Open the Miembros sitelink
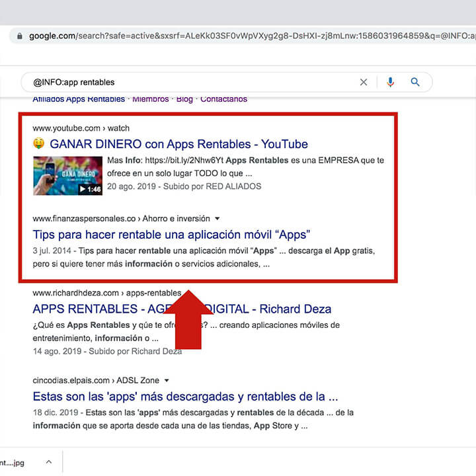The image size is (476, 476). pyautogui.click(x=150, y=99)
